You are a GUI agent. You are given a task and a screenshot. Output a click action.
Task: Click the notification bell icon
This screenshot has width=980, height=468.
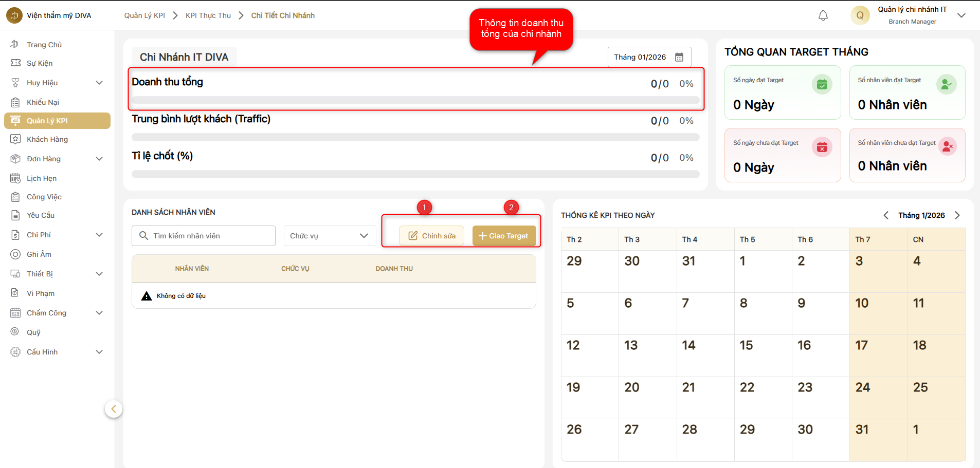pyautogui.click(x=823, y=15)
